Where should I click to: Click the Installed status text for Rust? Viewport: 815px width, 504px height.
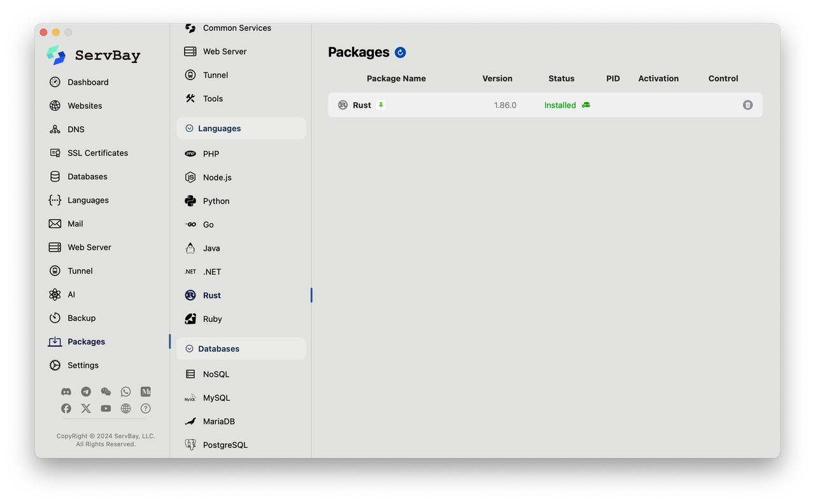point(560,105)
